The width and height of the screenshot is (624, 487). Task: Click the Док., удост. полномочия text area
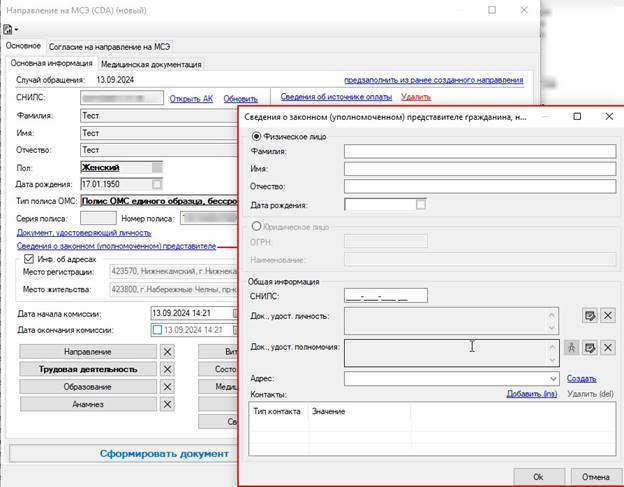(452, 353)
